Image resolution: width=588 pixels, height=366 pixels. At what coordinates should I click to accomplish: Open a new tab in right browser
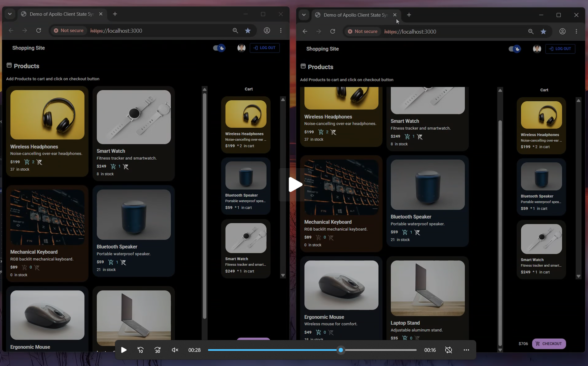pos(409,15)
